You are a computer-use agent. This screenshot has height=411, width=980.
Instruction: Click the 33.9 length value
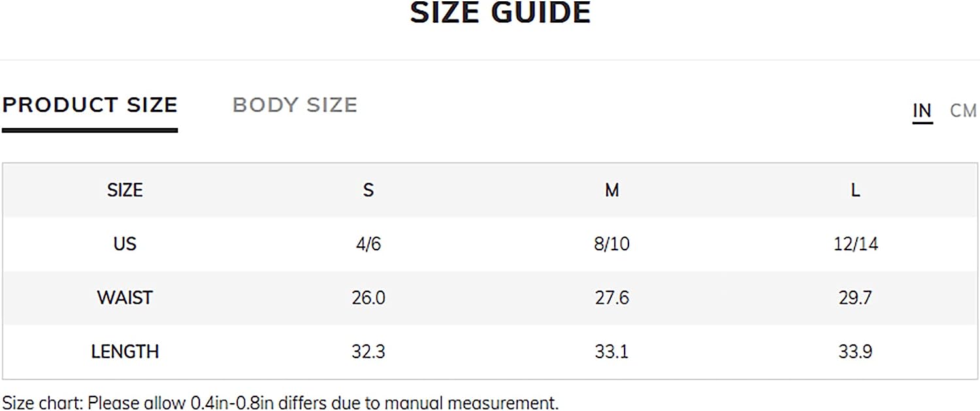[855, 352]
